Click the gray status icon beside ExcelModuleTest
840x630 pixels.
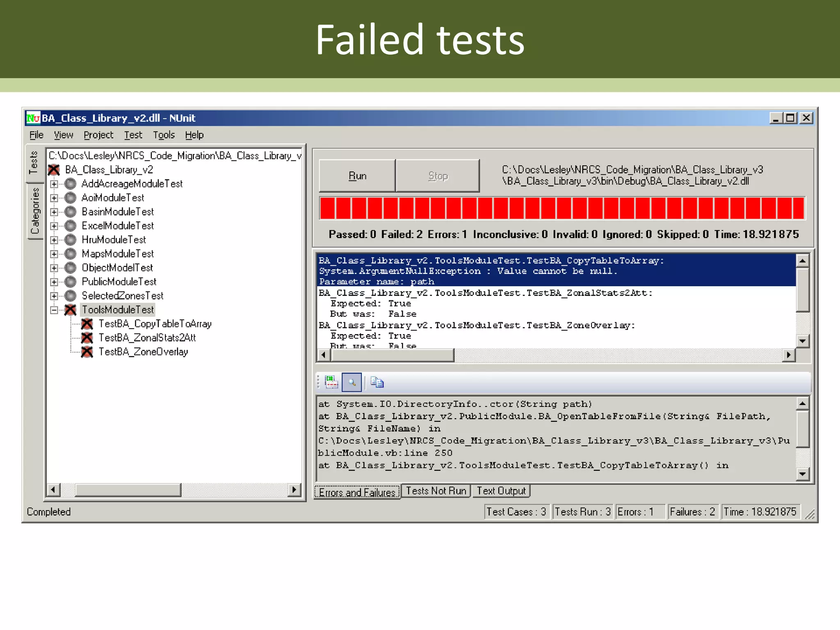pyautogui.click(x=71, y=226)
